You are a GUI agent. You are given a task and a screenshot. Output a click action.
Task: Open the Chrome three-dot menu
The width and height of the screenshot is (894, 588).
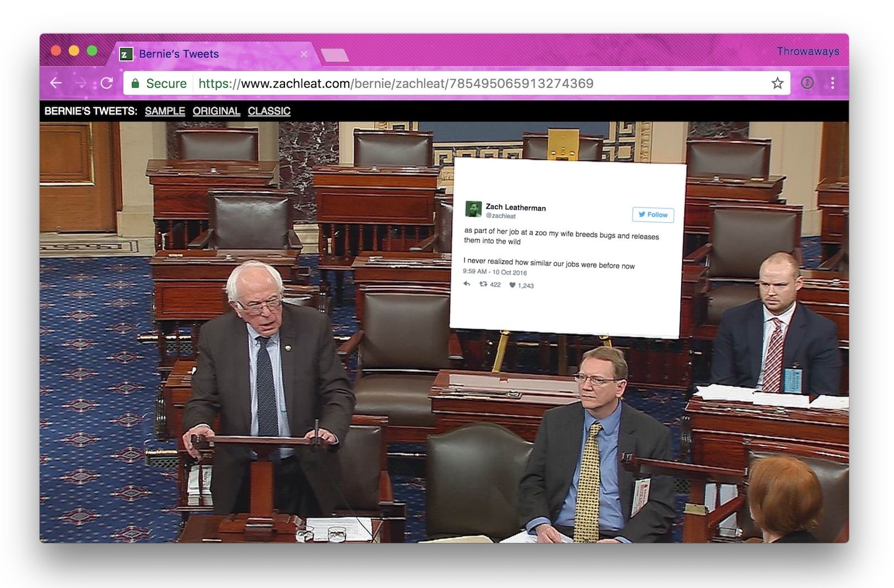833,83
